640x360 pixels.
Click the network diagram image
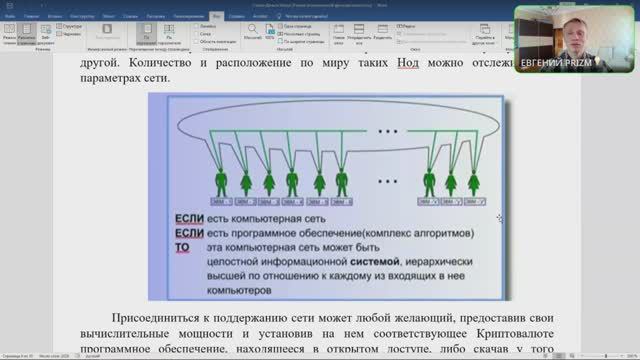[329, 197]
